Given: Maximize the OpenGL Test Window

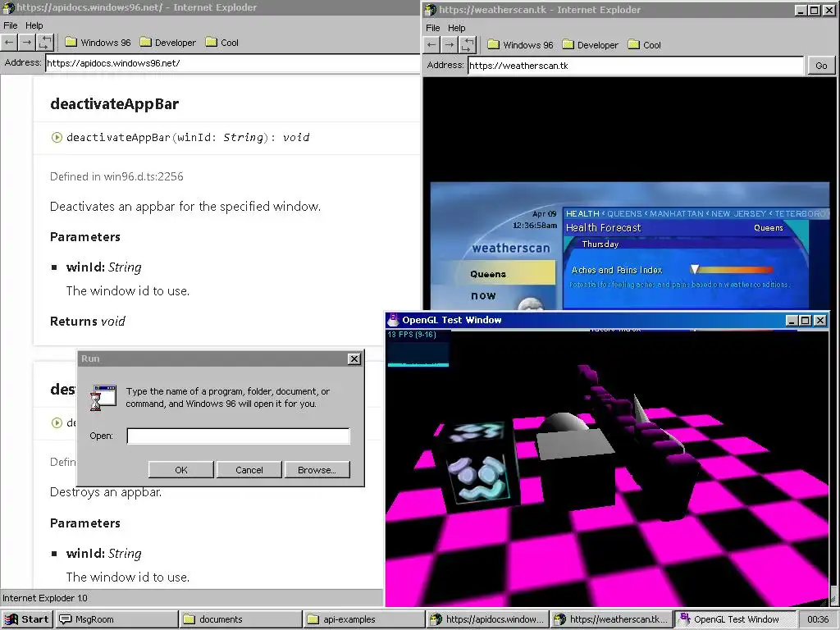Looking at the screenshot, I should (x=806, y=321).
